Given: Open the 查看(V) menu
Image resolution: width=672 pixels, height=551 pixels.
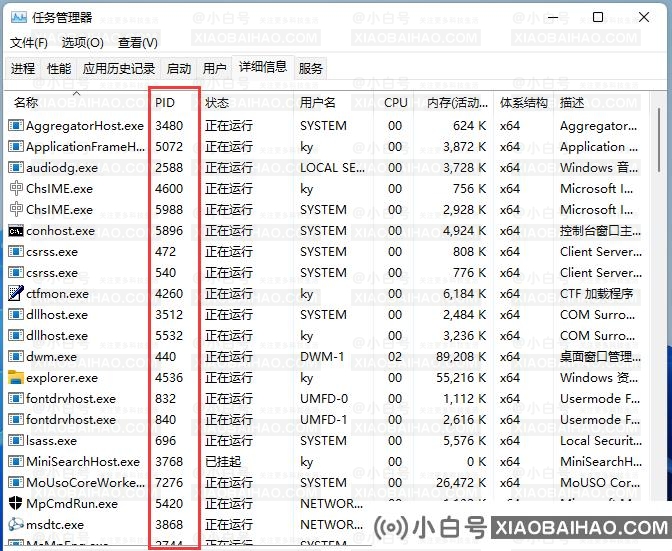Looking at the screenshot, I should pos(138,43).
